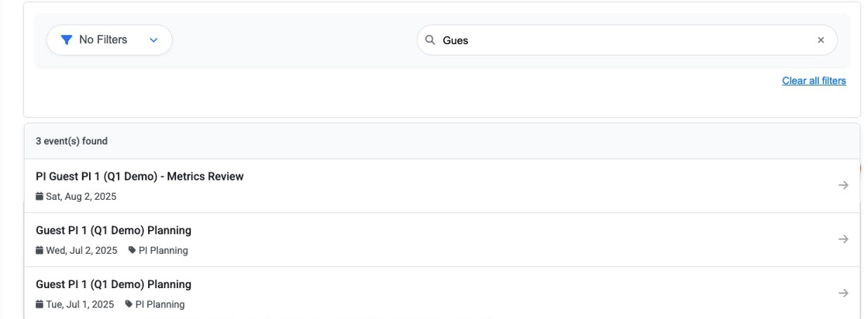Click the Clear all filters link
Screen dimensions: 868x319
pyautogui.click(x=814, y=81)
